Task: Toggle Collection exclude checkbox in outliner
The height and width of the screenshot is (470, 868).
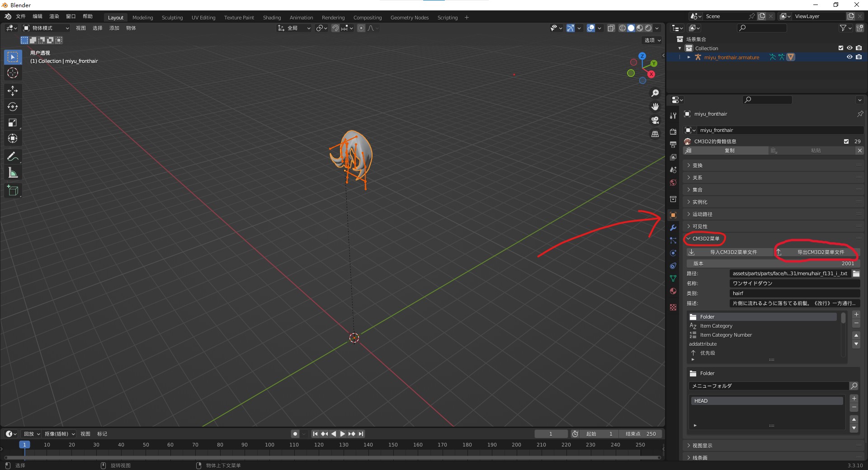Action: pos(841,48)
